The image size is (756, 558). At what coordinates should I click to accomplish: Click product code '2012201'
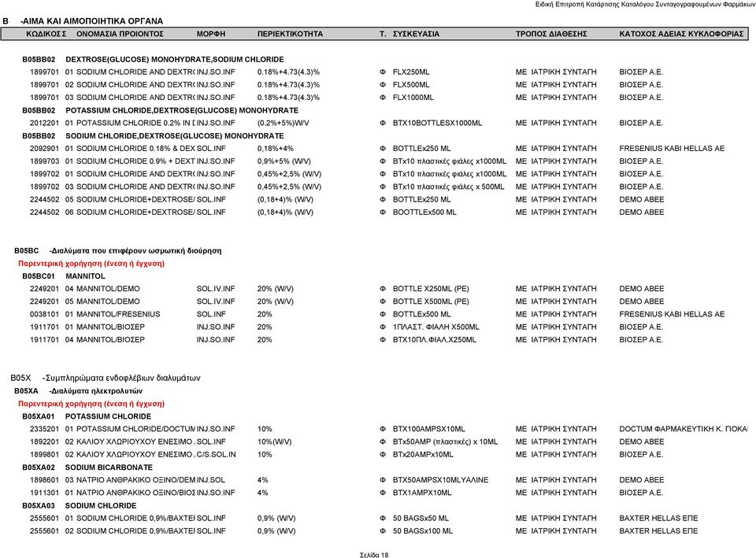(x=44, y=124)
